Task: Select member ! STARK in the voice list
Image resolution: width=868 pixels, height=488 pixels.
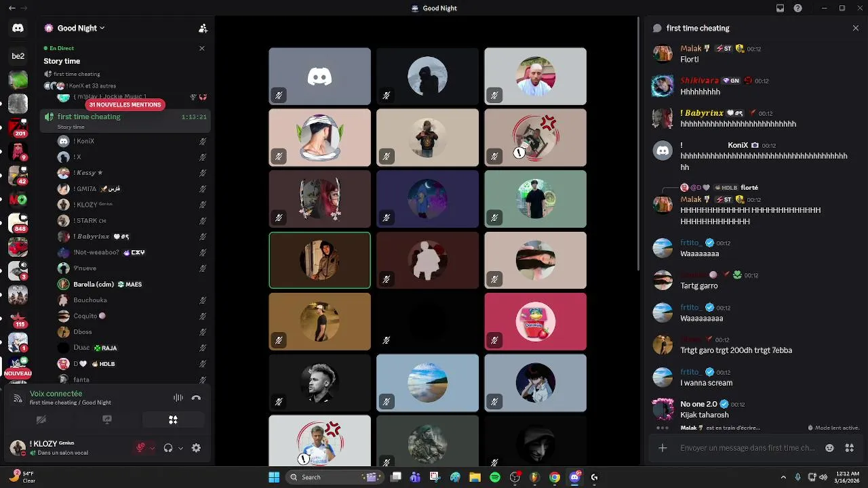Action: [133, 220]
